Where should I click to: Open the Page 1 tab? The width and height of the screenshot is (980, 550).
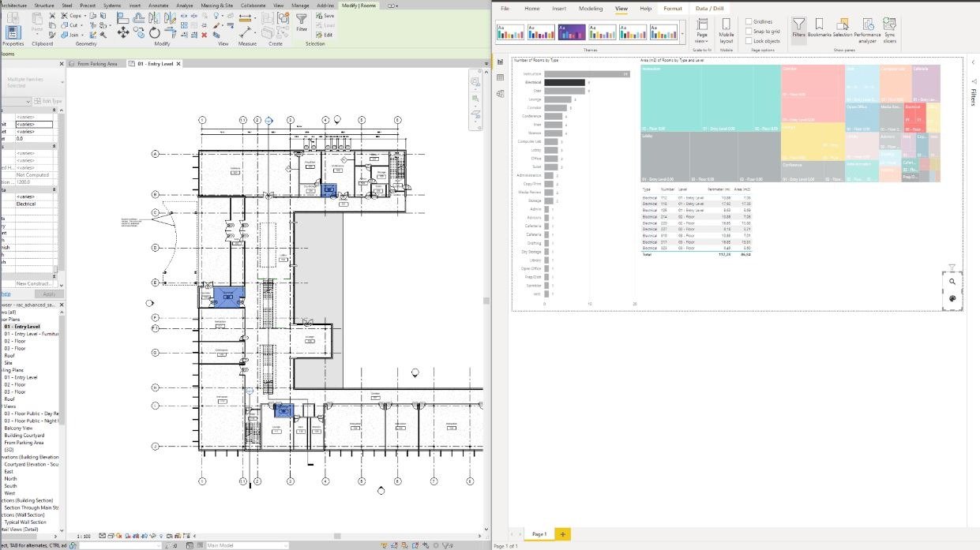[x=539, y=534]
